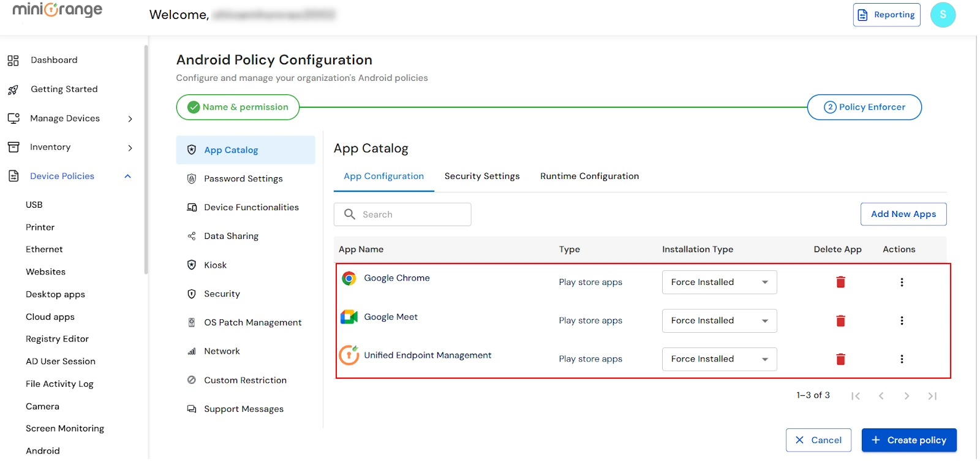
Task: Open the Runtime Configuration tab
Action: coord(589,176)
